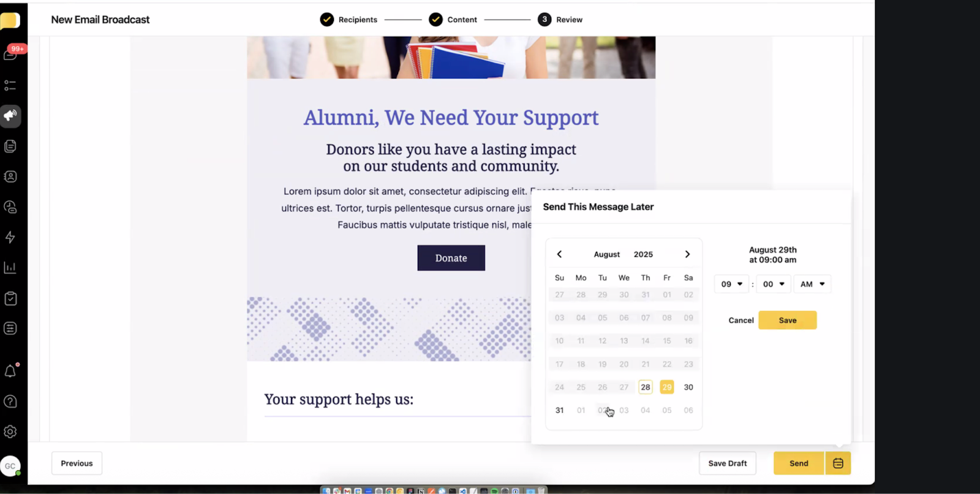
Task: Click the Save Draft button
Action: coord(727,463)
